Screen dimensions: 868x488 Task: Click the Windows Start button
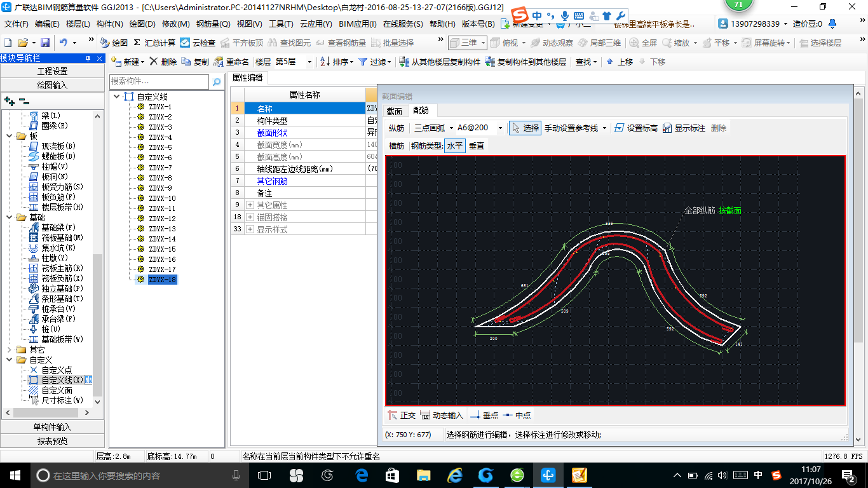[15, 475]
